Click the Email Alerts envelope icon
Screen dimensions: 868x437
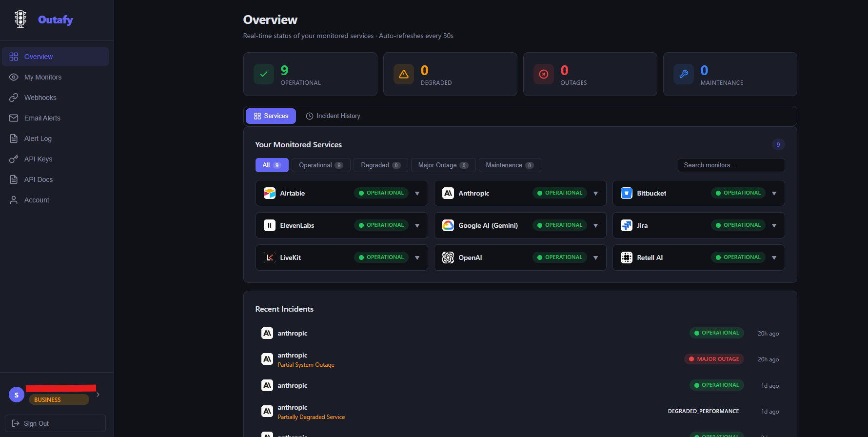coord(14,118)
